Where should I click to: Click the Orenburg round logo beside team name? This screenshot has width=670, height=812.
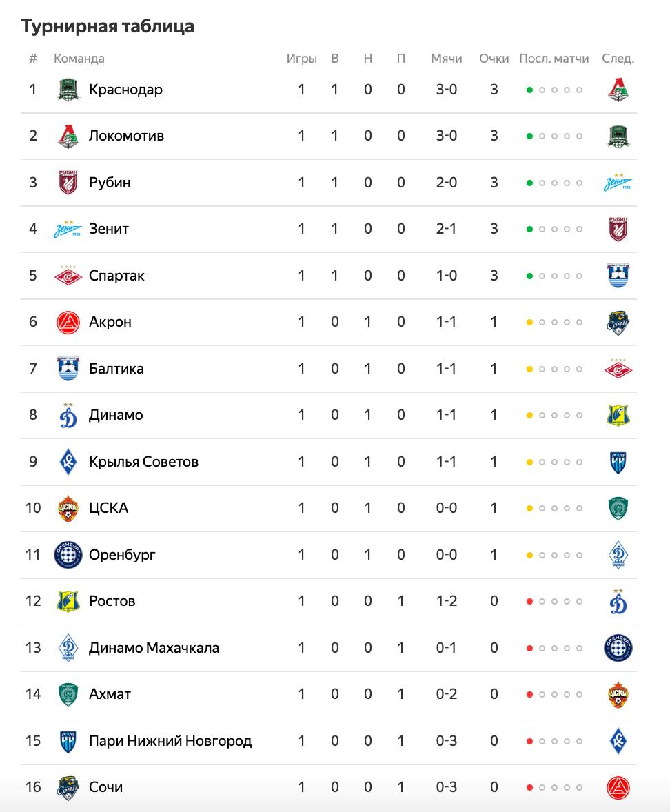click(x=68, y=555)
